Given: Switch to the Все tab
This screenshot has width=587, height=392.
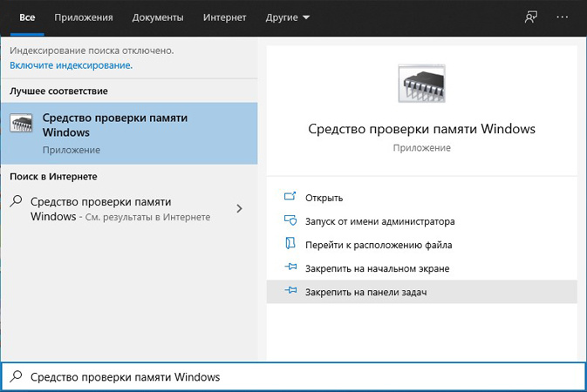Looking at the screenshot, I should click(27, 17).
